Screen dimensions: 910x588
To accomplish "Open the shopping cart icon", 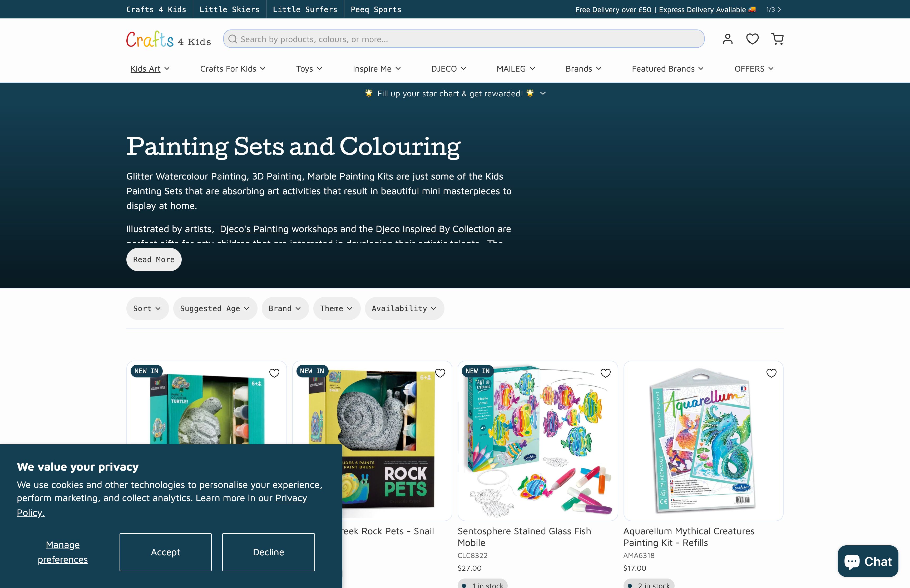I will [778, 39].
